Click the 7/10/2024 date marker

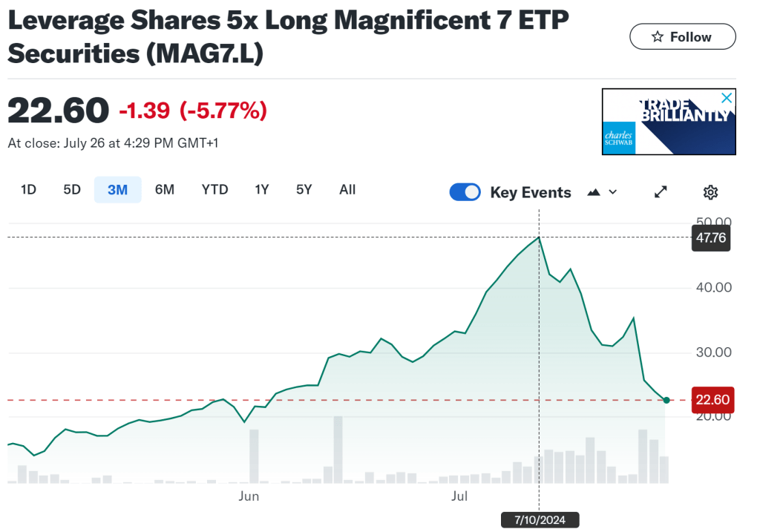[x=539, y=520]
